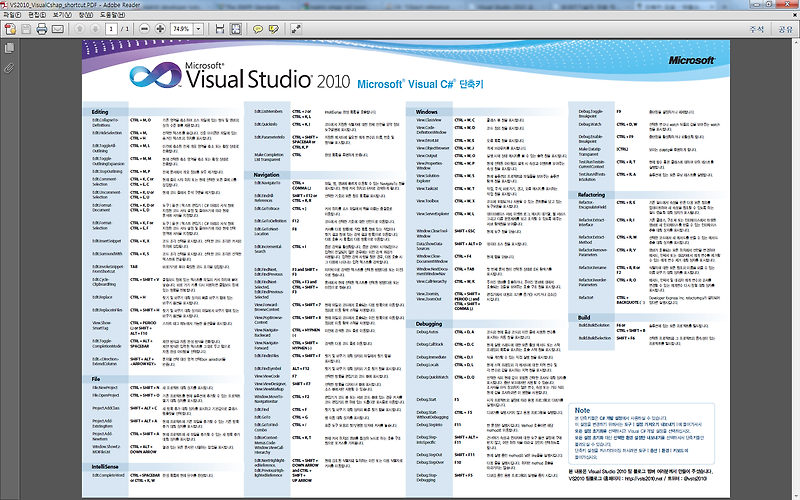Click the 'Build' section heading

coord(584,317)
